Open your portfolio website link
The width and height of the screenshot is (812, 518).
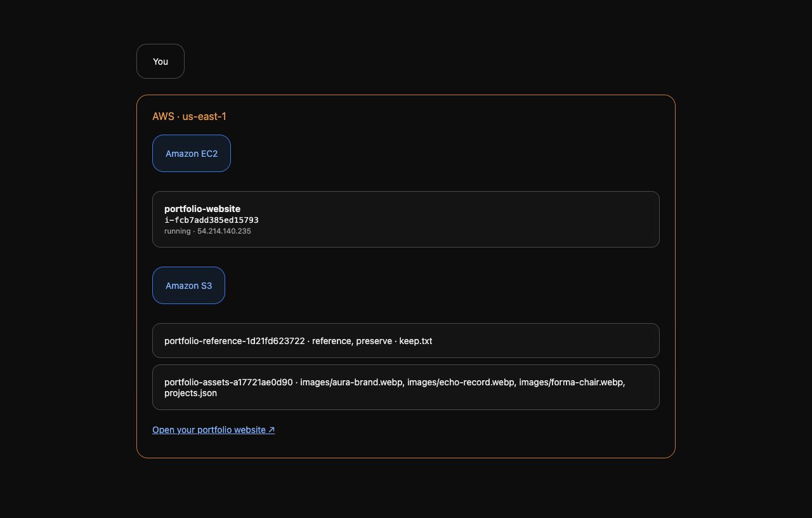pos(213,430)
